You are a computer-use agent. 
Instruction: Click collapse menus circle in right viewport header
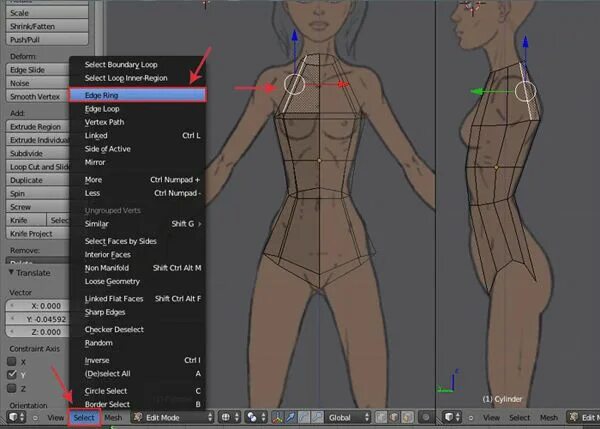pyautogui.click(x=471, y=418)
